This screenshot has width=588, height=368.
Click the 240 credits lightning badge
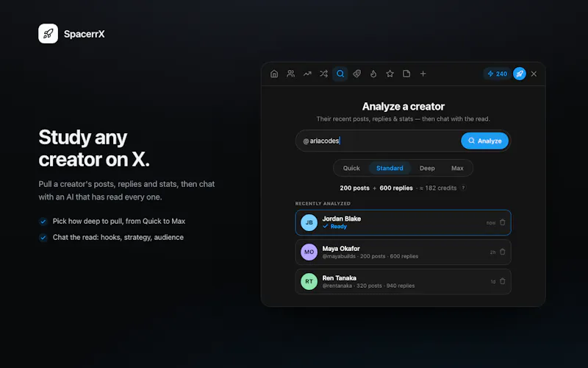[x=497, y=74]
